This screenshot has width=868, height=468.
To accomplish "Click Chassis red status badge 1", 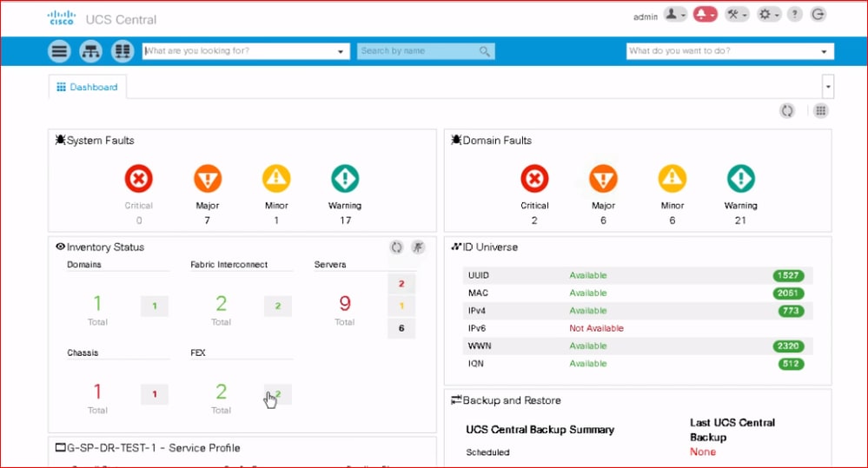I will click(x=155, y=394).
